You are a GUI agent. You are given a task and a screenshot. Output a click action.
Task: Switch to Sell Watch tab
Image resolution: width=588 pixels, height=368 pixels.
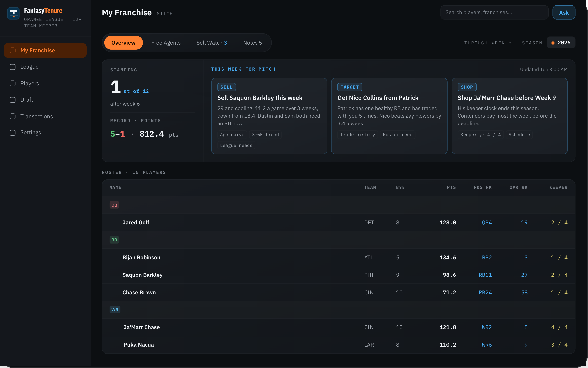point(212,43)
